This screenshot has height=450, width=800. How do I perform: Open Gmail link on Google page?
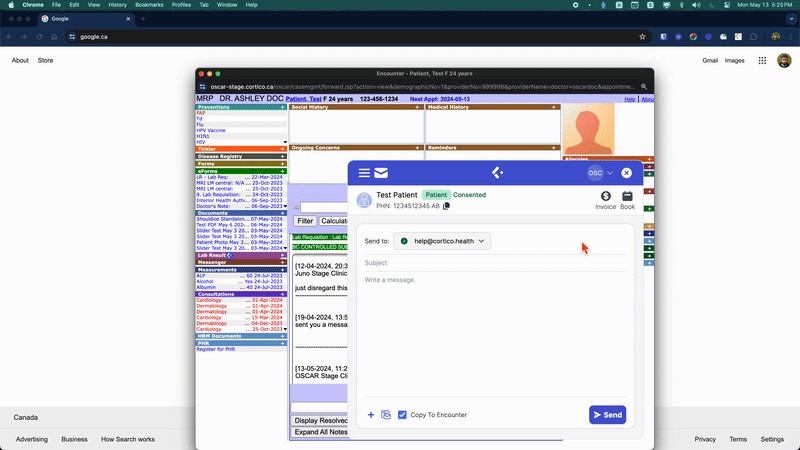(710, 60)
